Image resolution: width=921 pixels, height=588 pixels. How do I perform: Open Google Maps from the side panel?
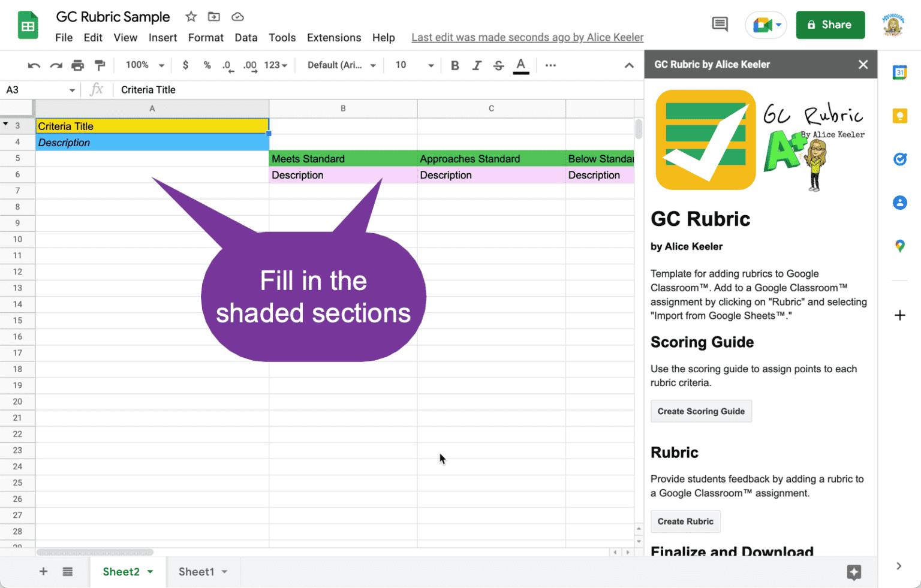tap(900, 246)
